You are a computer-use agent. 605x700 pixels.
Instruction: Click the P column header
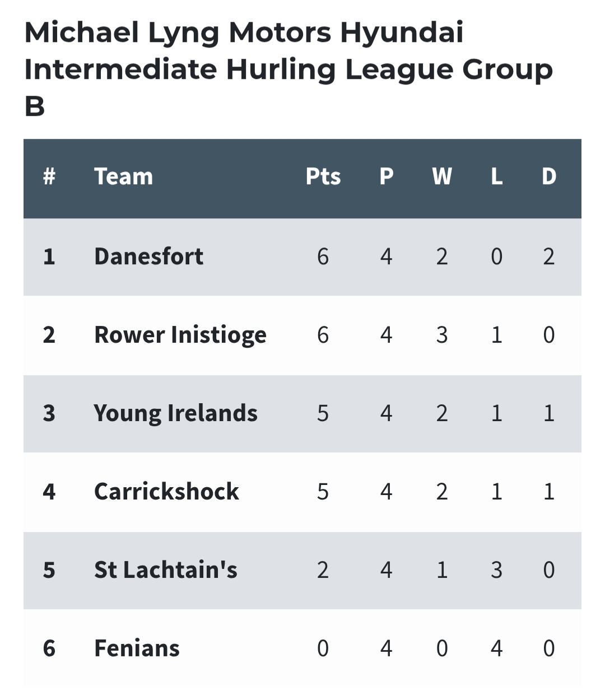click(386, 177)
